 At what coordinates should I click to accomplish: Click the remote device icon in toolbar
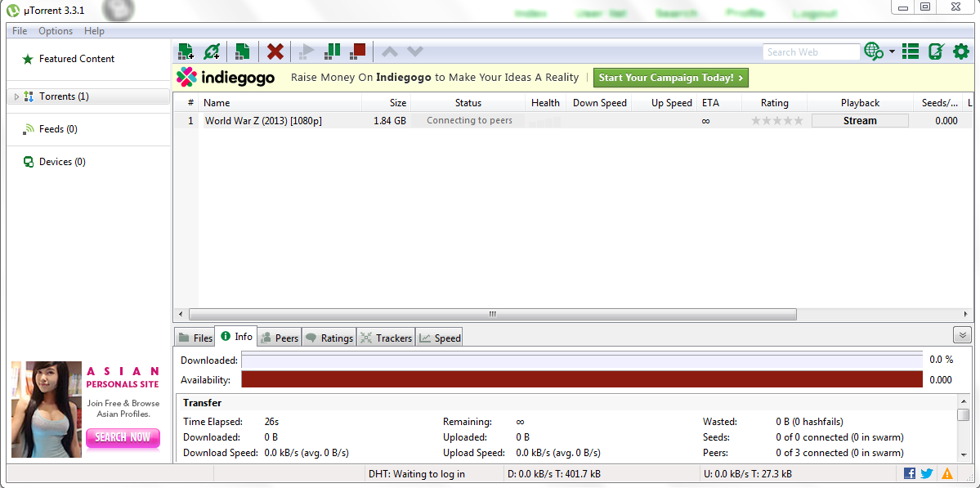pos(936,51)
